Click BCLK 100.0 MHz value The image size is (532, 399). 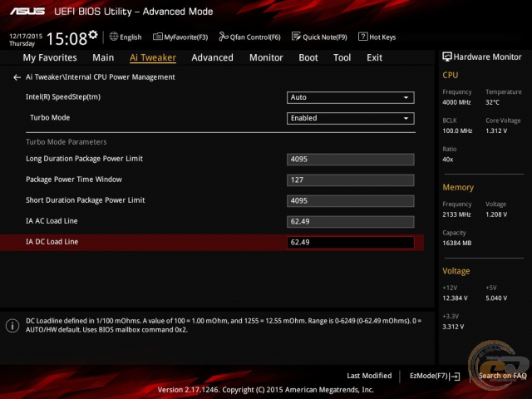pyautogui.click(x=457, y=131)
